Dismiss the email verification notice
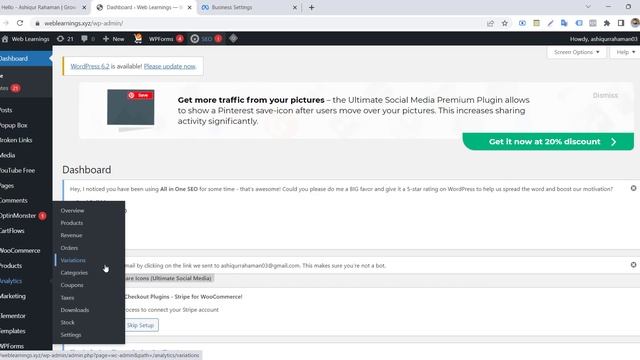Screen dimensions: 640x360 [x=633, y=265]
